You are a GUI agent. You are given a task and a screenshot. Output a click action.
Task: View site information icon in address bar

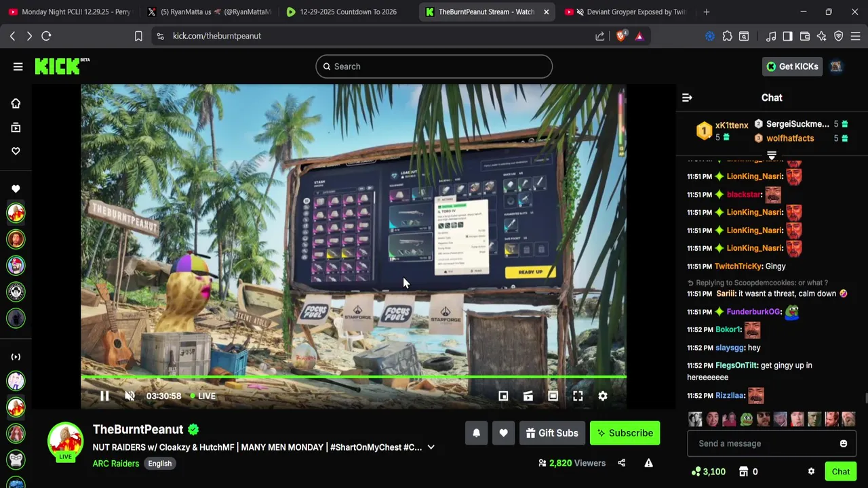point(160,36)
